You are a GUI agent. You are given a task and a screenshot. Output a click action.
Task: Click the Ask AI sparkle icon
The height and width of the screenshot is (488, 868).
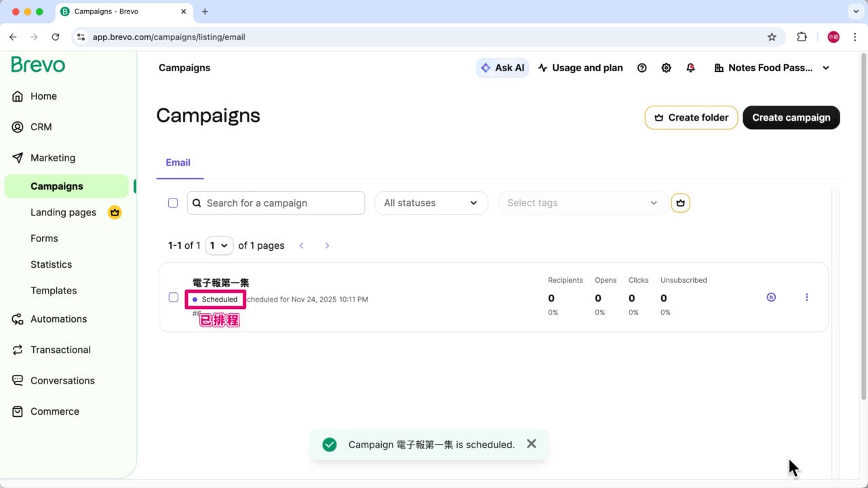point(485,68)
